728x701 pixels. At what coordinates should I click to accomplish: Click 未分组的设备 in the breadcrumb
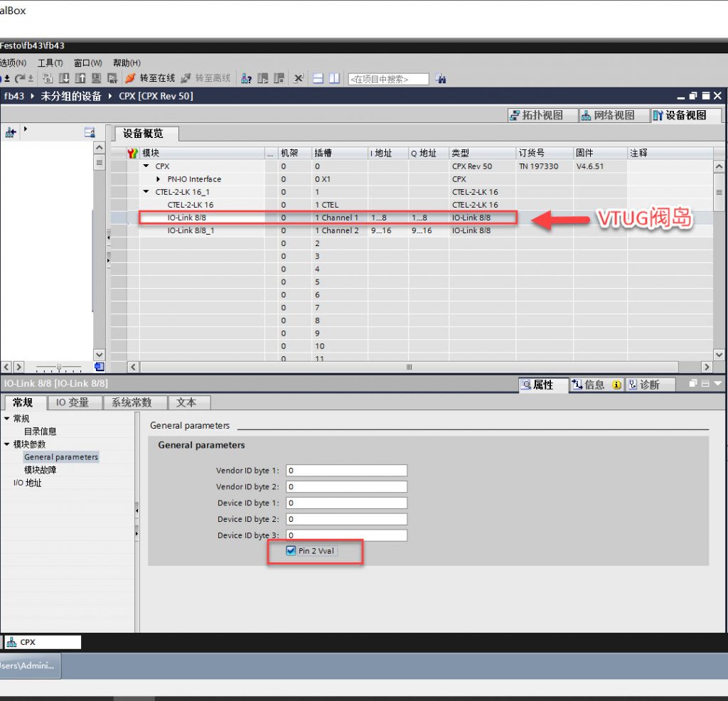pos(71,96)
